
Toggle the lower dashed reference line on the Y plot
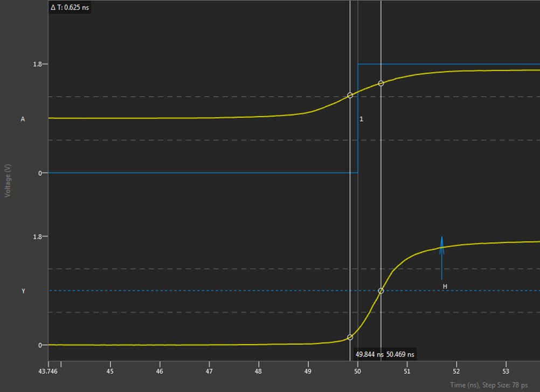click(x=162, y=312)
